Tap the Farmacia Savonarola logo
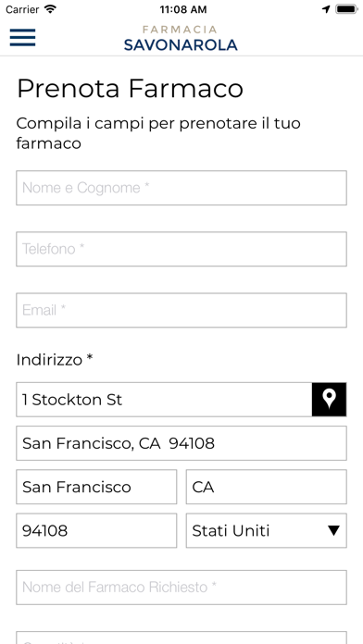Screen dimensions: 363x644 coord(181,38)
